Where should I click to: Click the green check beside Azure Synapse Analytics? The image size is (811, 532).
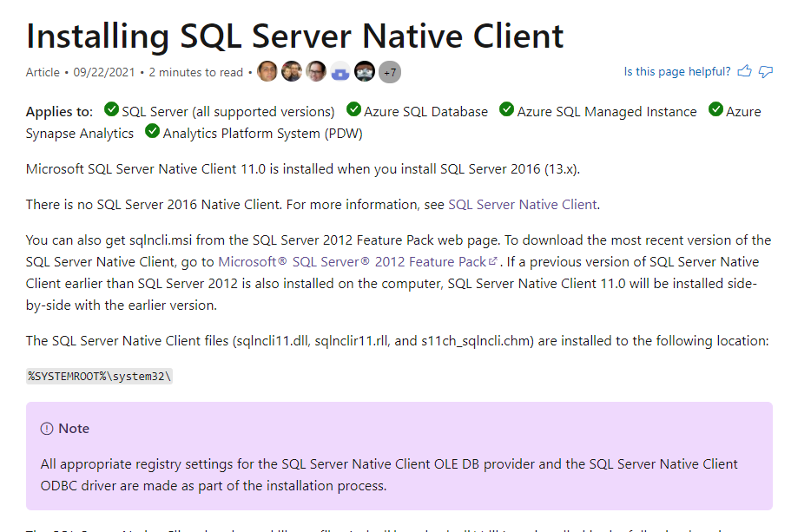[715, 109]
